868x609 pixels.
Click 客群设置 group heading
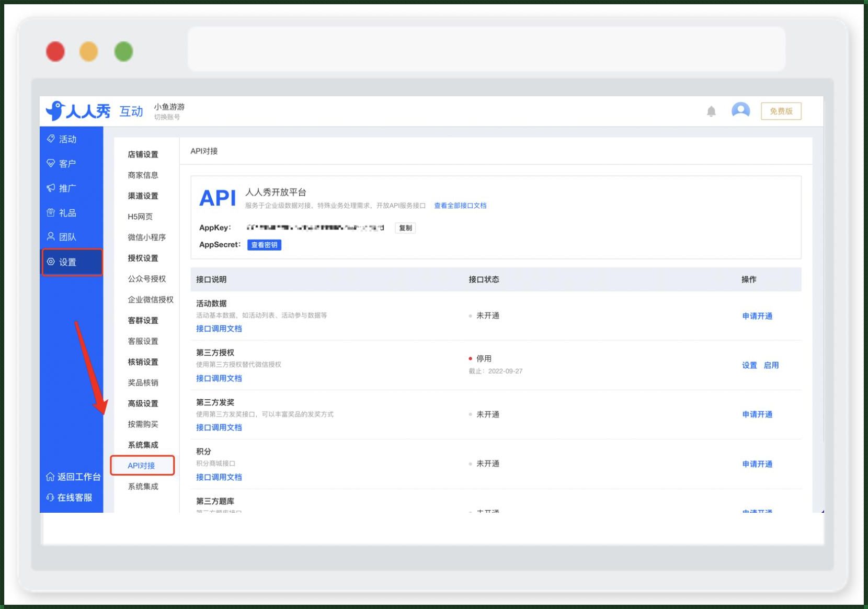coord(143,320)
